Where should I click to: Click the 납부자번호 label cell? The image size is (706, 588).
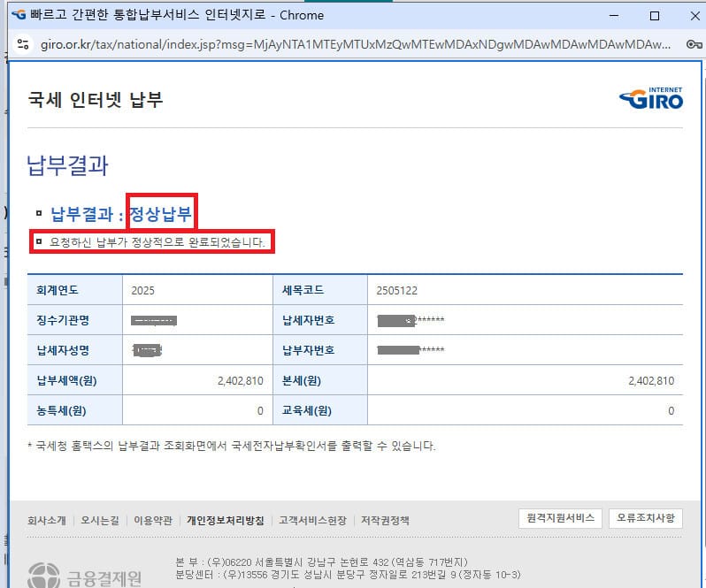[x=320, y=350]
